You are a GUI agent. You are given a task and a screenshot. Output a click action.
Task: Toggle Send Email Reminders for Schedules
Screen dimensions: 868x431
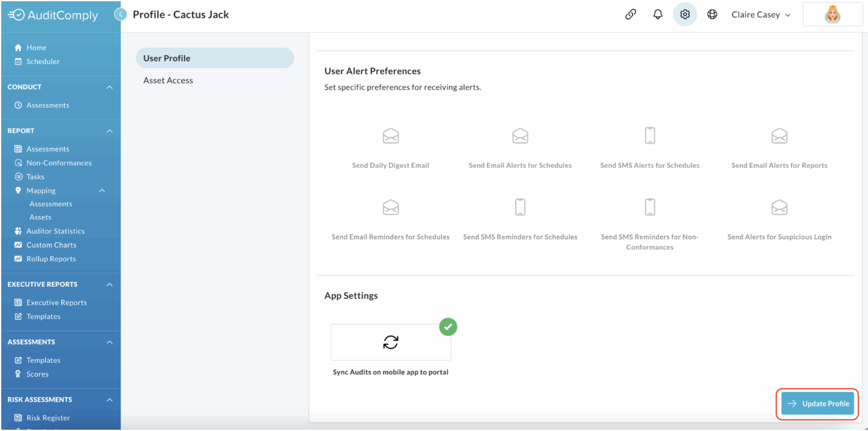[391, 207]
